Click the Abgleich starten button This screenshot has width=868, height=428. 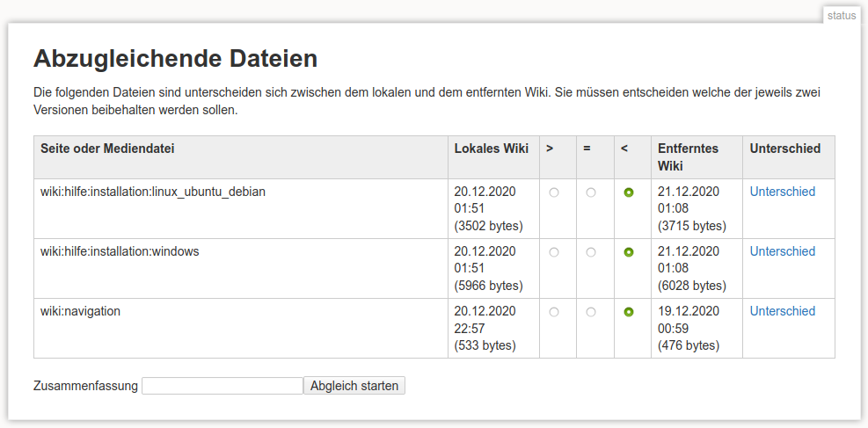354,386
